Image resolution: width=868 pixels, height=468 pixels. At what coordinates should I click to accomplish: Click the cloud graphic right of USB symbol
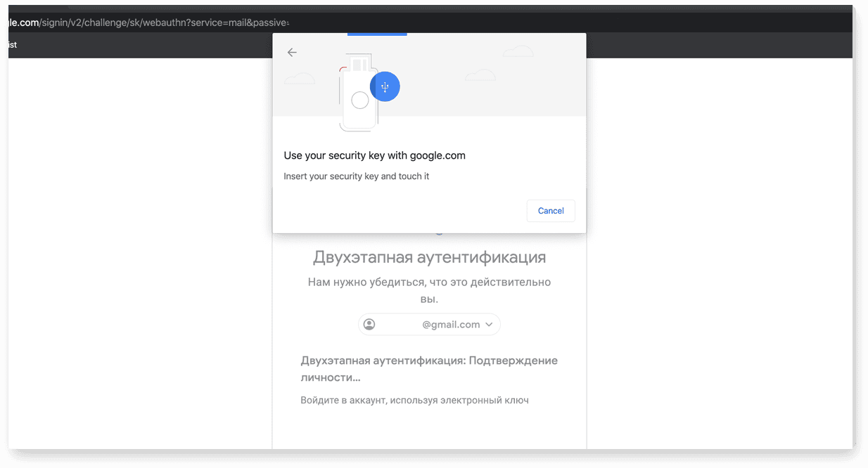[481, 75]
